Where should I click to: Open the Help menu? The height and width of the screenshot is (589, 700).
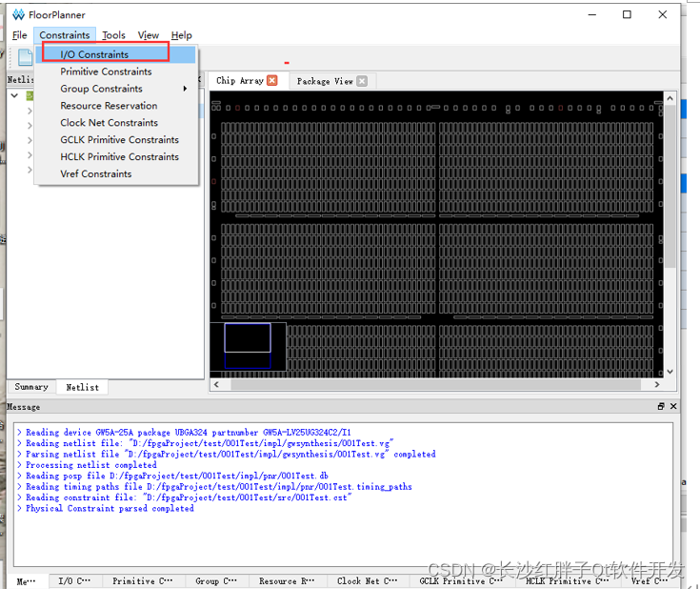click(x=181, y=35)
